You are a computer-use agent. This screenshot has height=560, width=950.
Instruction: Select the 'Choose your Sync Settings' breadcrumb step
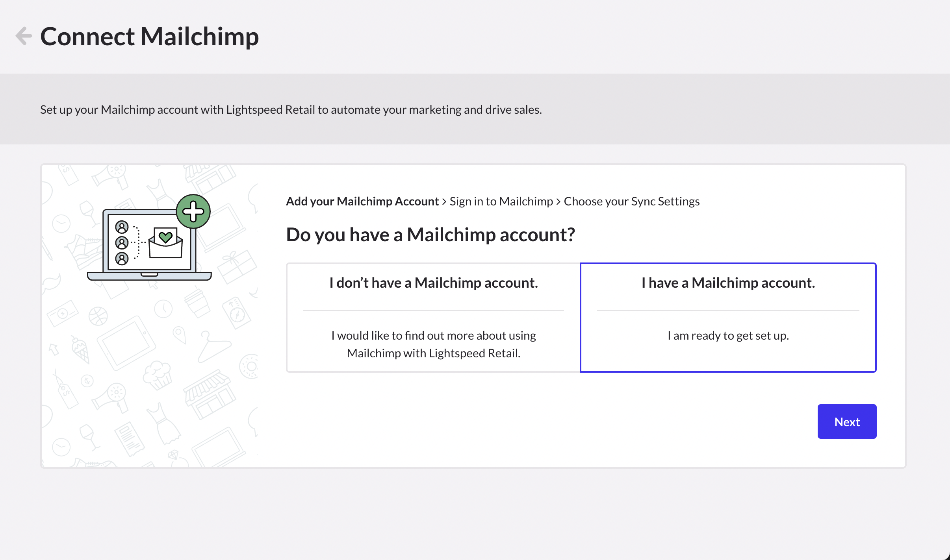631,201
